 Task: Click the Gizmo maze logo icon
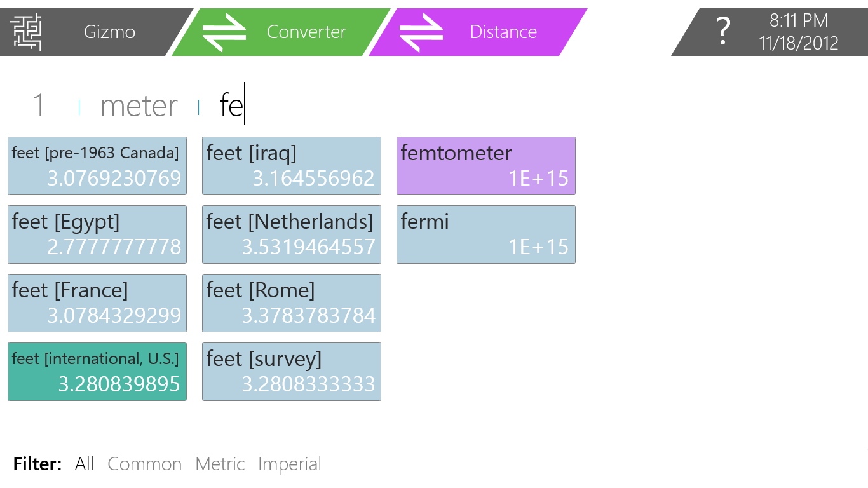[x=25, y=32]
